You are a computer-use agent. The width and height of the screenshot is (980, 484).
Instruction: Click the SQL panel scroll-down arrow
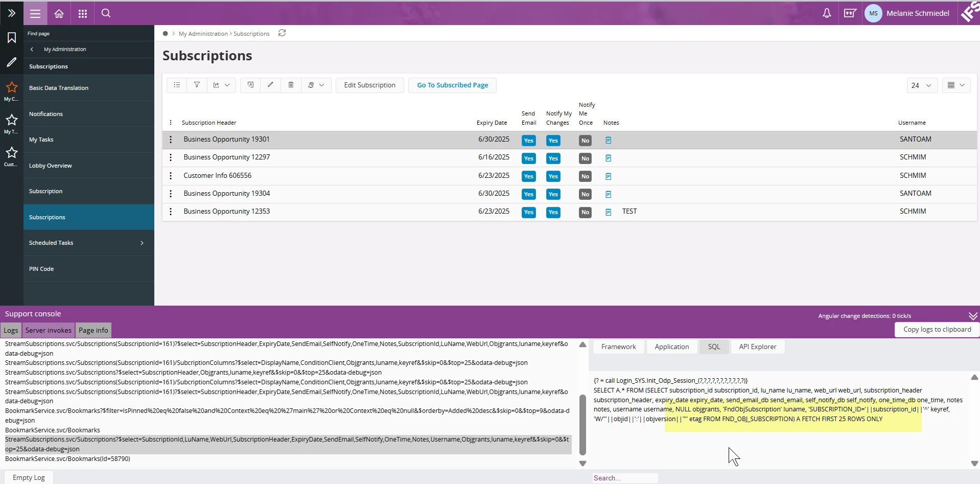(974, 464)
